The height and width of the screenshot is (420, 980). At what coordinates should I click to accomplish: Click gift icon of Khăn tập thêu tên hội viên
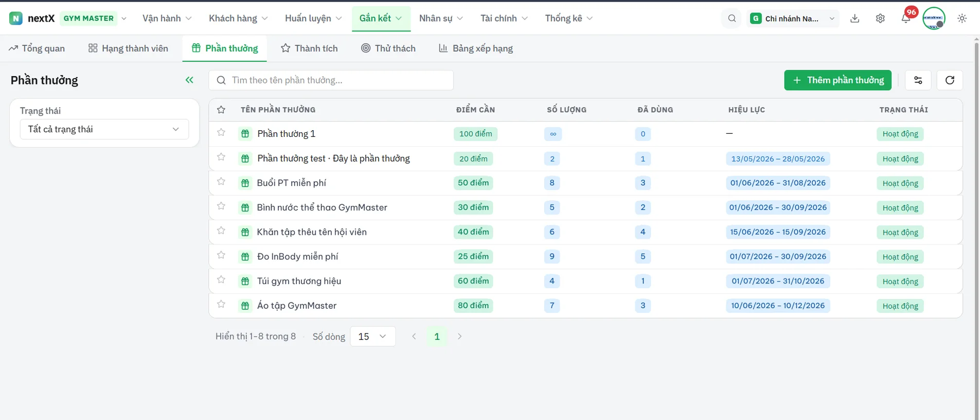tap(245, 232)
